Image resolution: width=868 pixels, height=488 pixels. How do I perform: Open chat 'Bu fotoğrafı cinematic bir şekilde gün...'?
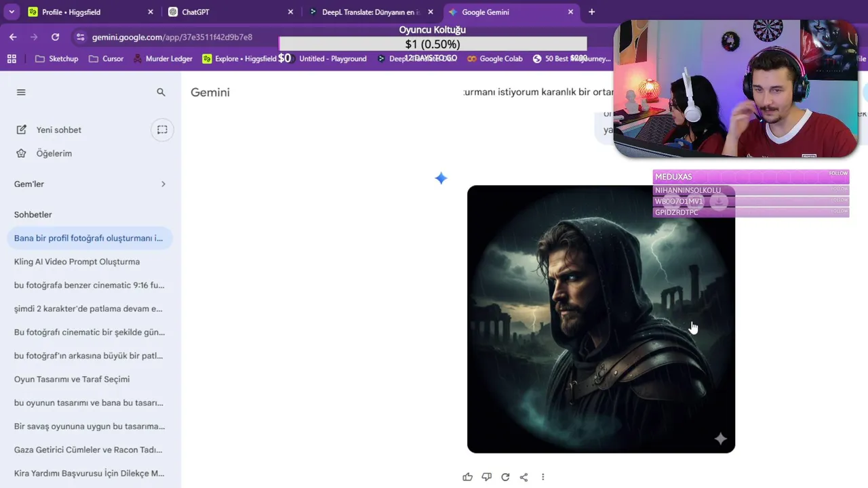click(x=89, y=332)
